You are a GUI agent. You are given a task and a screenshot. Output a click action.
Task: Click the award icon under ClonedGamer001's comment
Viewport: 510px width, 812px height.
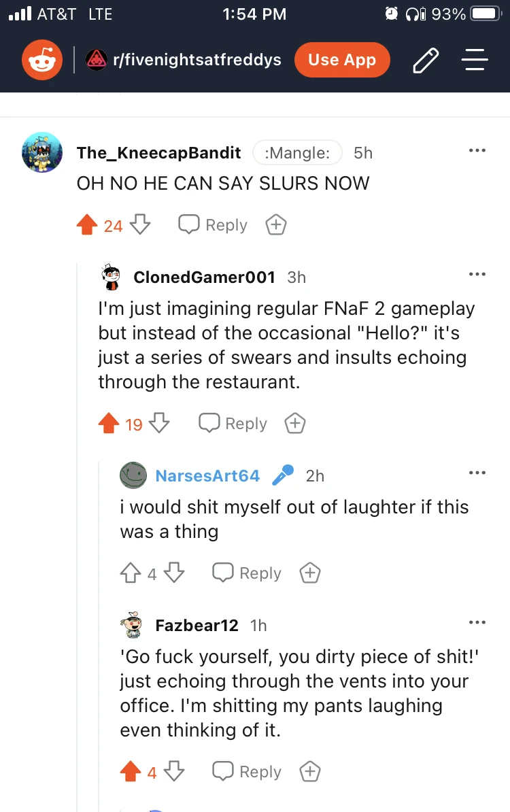pos(295,423)
